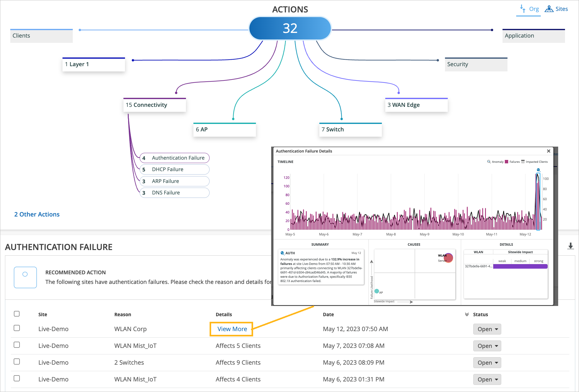Expand the 15 Connectivity category
579x392 pixels.
pos(155,105)
